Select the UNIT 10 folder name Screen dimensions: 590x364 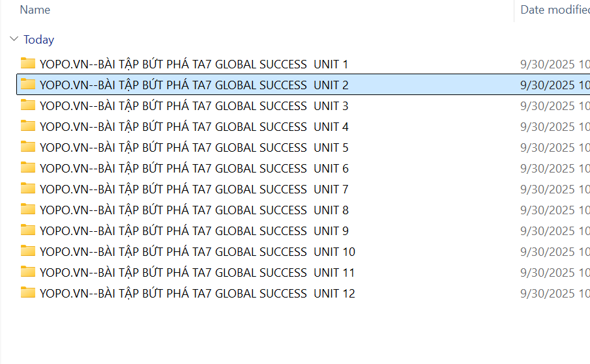(197, 251)
